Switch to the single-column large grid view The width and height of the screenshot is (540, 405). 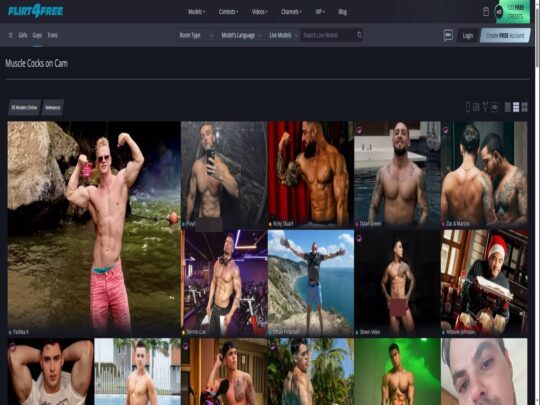pos(508,107)
